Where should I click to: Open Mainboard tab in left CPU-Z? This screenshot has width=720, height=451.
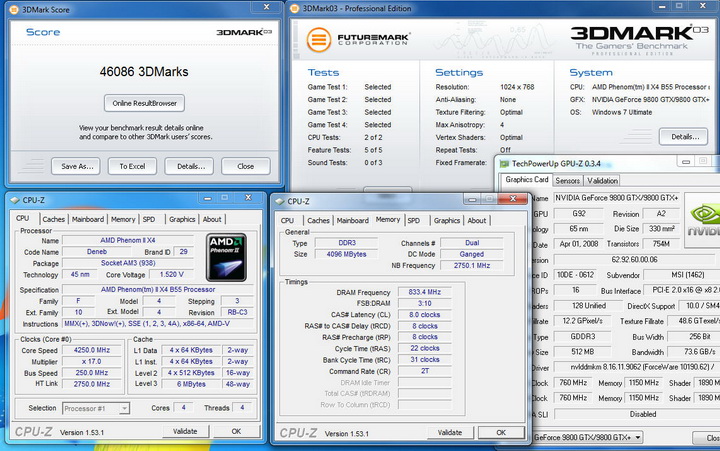click(88, 220)
